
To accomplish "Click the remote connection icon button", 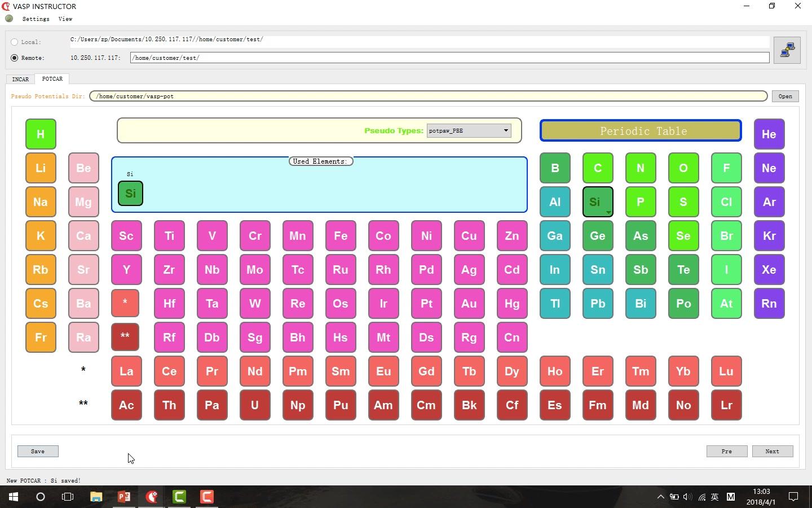I will point(787,50).
